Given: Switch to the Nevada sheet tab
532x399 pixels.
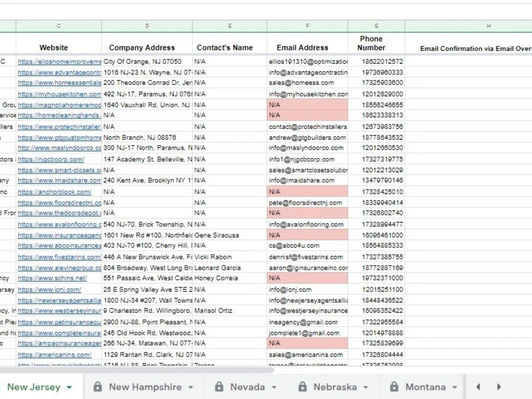Looking at the screenshot, I should [247, 387].
